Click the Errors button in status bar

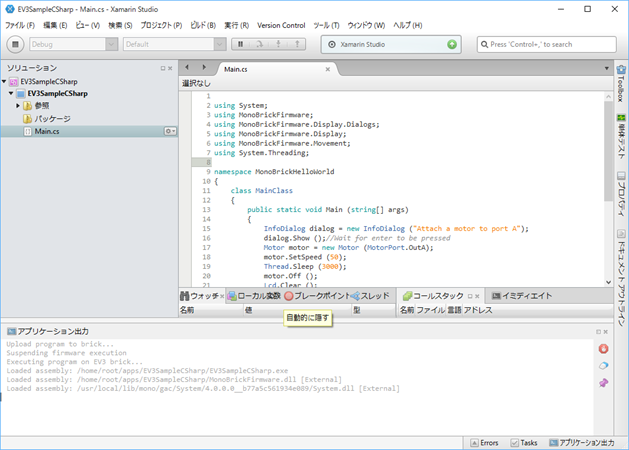tap(483, 442)
